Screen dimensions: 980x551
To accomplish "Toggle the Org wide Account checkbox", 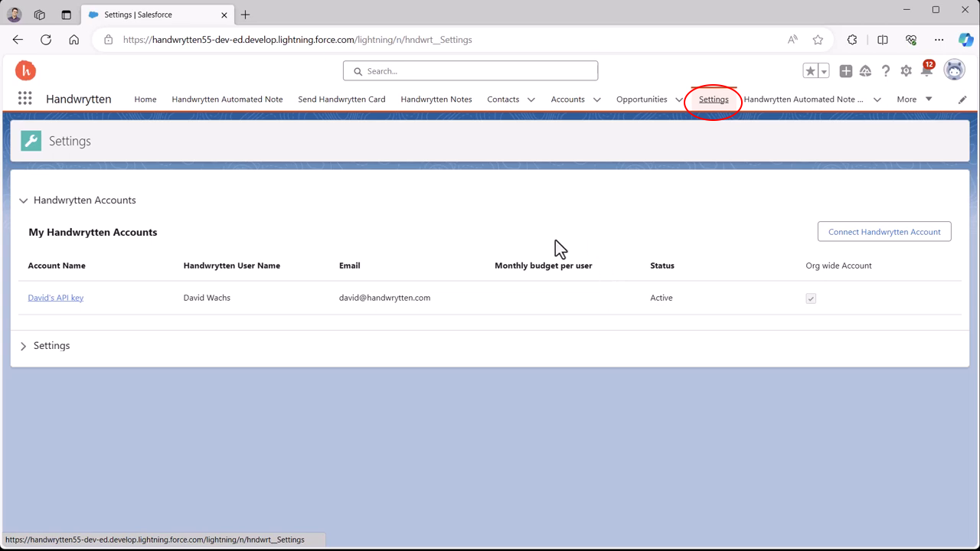I will tap(811, 298).
